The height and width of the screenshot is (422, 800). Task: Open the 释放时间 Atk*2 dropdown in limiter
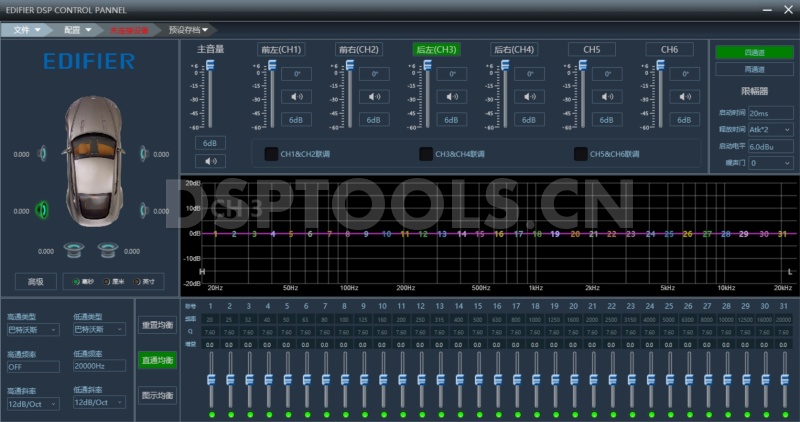click(x=770, y=130)
